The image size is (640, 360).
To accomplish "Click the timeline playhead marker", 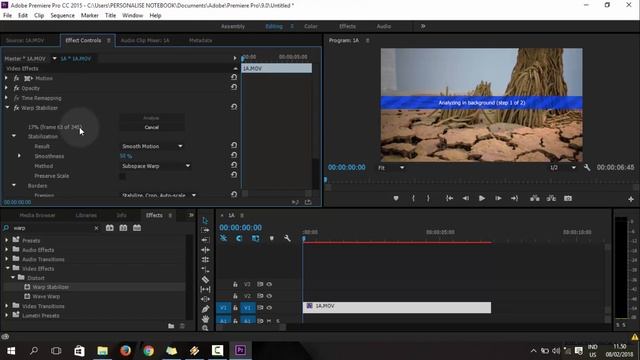I will coord(304,238).
